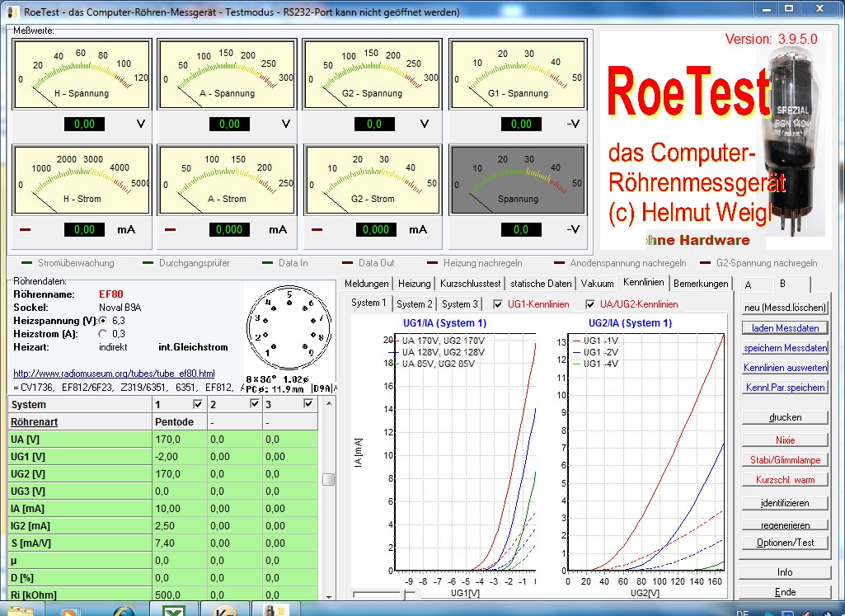Toggle the System 1 column checkbox
Viewport: 845px width, 616px height.
click(196, 404)
